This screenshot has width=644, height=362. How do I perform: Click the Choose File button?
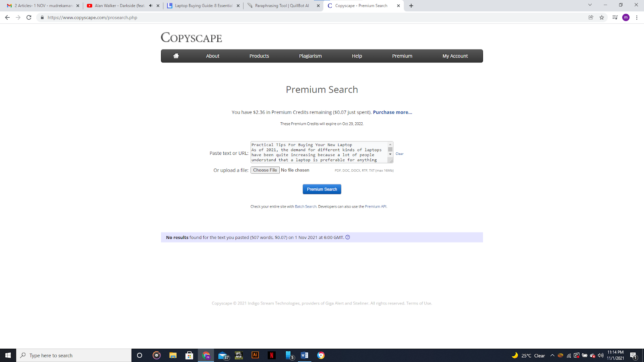[265, 170]
